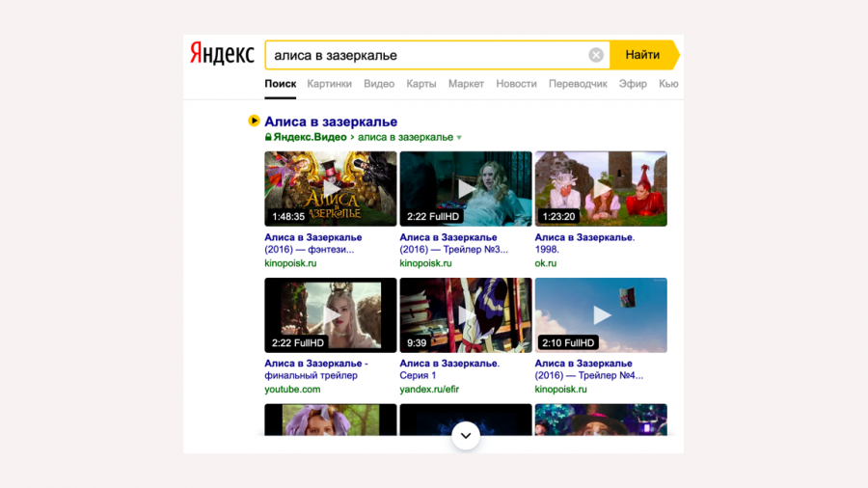Open the 2016 фэнтези title link
Image resolution: width=868 pixels, height=488 pixels.
(x=313, y=243)
